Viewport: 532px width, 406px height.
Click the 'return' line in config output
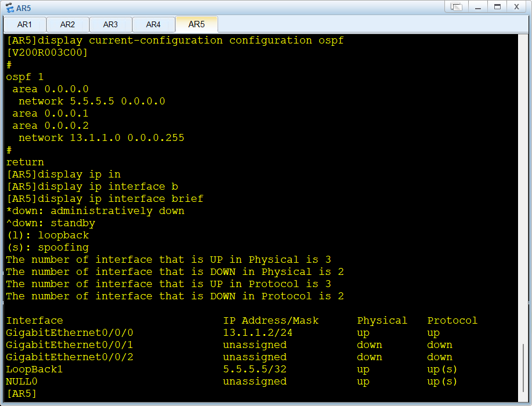[25, 162]
